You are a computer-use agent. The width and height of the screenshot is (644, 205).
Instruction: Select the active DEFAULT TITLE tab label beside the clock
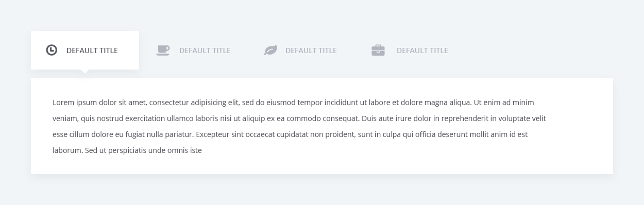coord(92,50)
